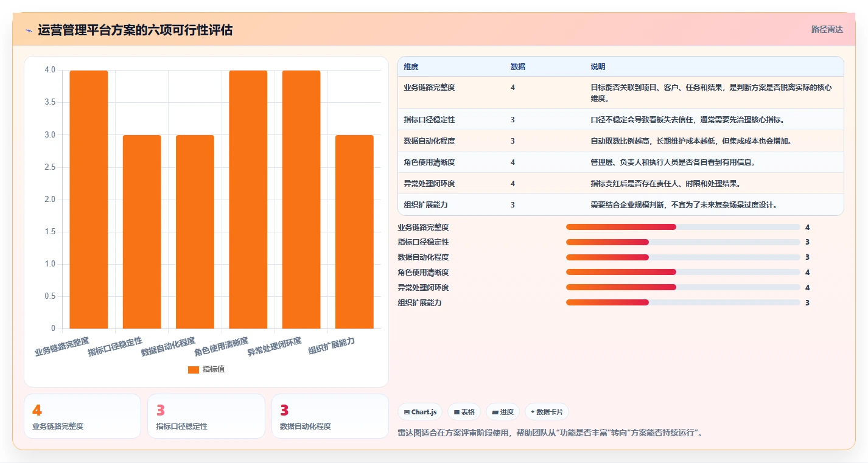The image size is (868, 463).
Task: Select the 数据自动化程度 table row name
Action: (x=429, y=141)
